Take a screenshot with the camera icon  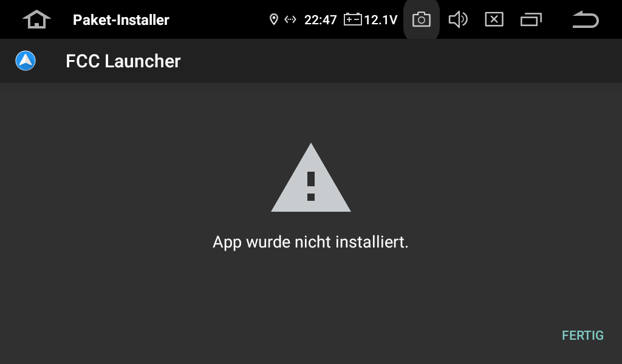click(x=422, y=19)
